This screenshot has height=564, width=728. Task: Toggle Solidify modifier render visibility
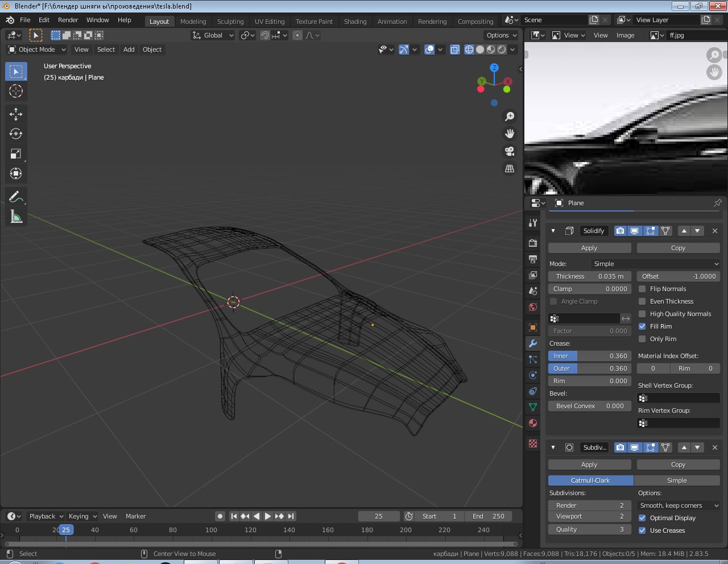[621, 231]
